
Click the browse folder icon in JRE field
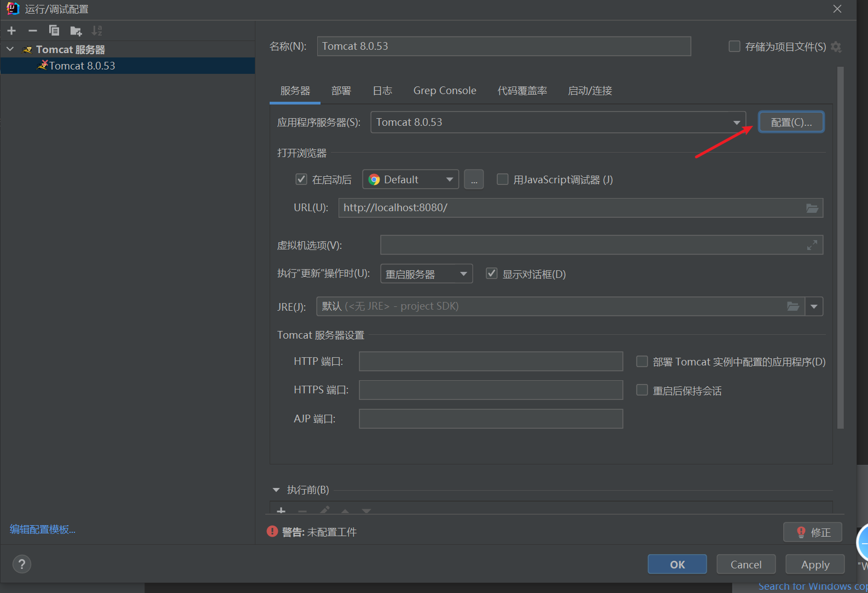[x=793, y=306]
